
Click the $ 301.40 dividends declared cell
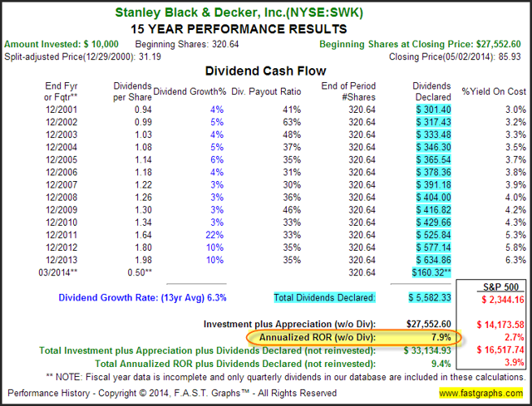434,110
